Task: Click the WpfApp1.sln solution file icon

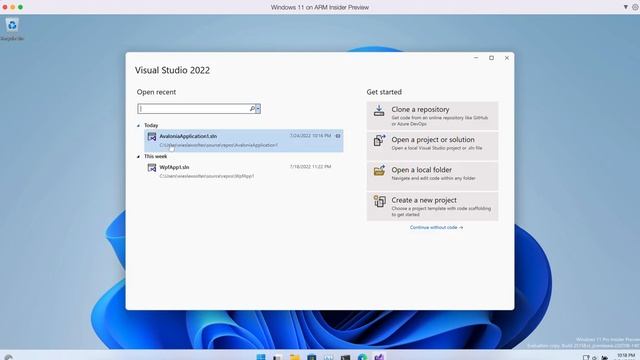Action: tap(152, 167)
